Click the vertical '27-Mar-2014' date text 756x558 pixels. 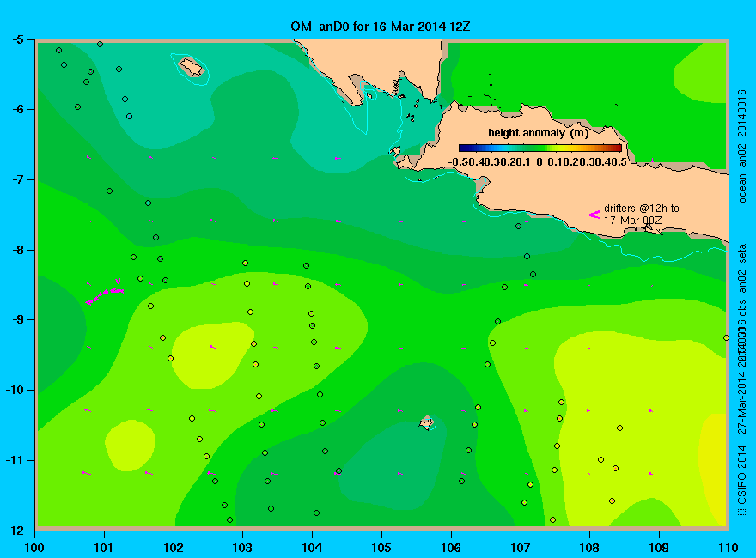(x=742, y=403)
